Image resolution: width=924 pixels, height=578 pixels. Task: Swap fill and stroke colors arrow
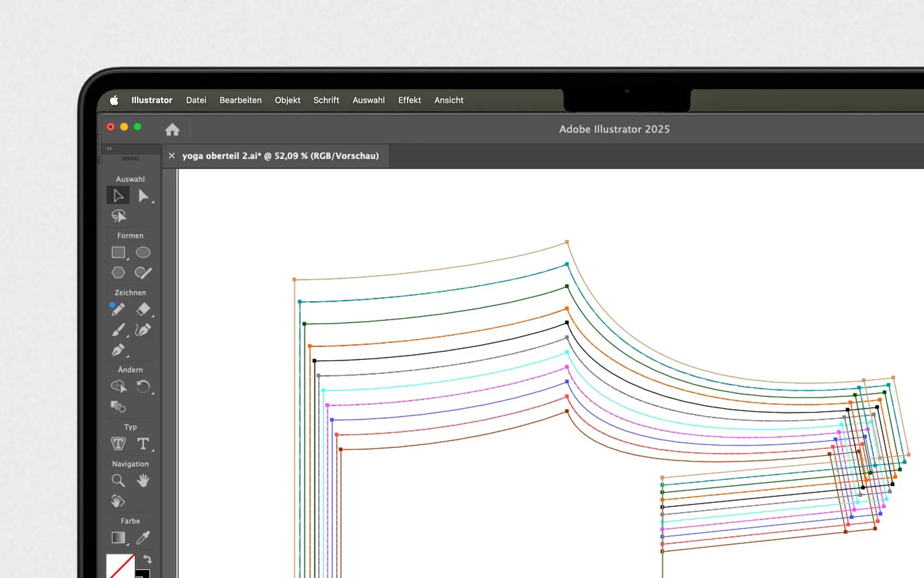[x=148, y=559]
